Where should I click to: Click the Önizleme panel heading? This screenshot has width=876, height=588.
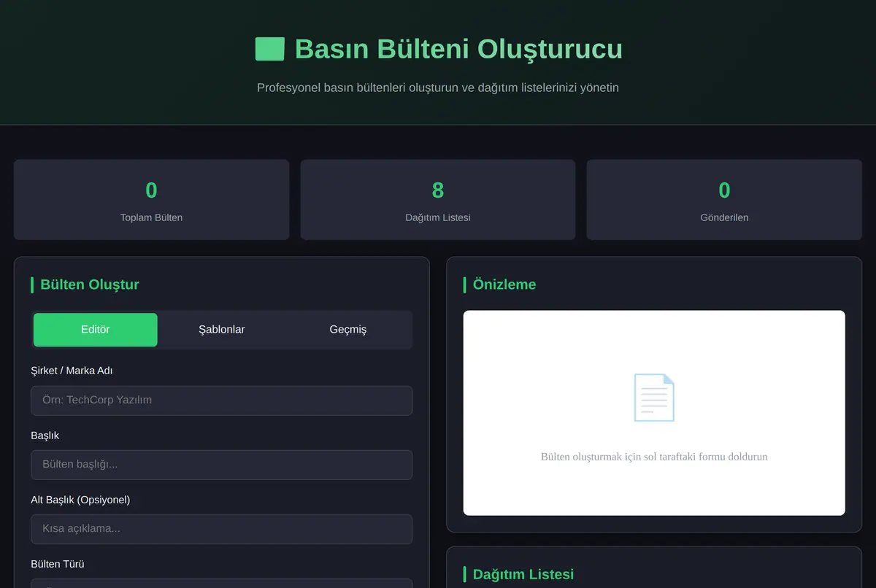coord(504,285)
